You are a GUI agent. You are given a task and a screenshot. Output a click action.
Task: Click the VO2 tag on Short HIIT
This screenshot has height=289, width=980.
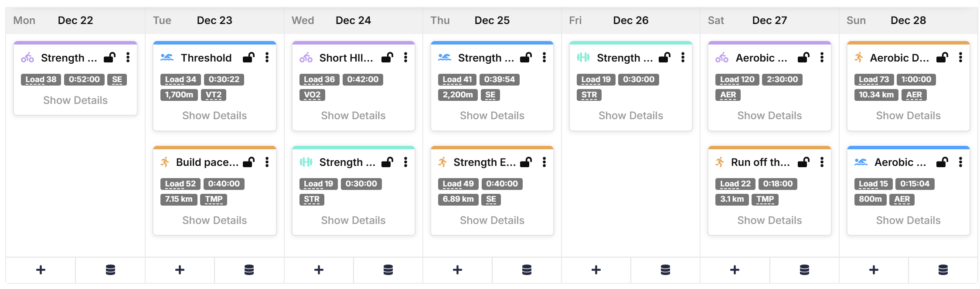pos(312,95)
